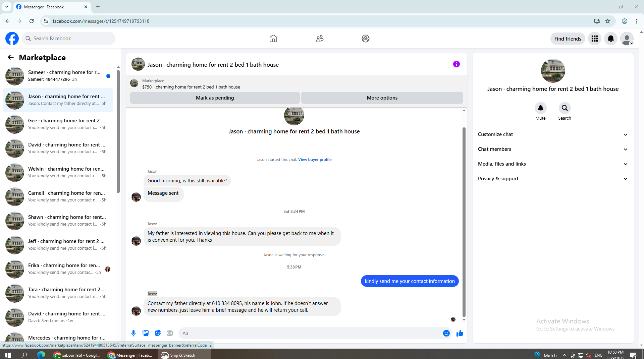Open the tab search dropdown arrow
The image size is (644, 359).
(7, 7)
